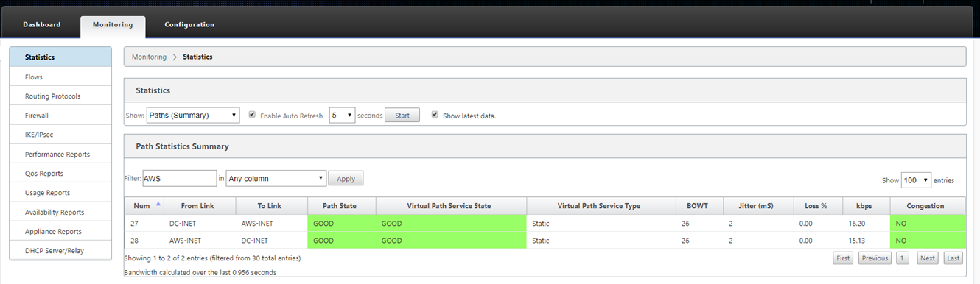The image size is (980, 284).
Task: Select Firewall from the sidebar
Action: tap(60, 116)
